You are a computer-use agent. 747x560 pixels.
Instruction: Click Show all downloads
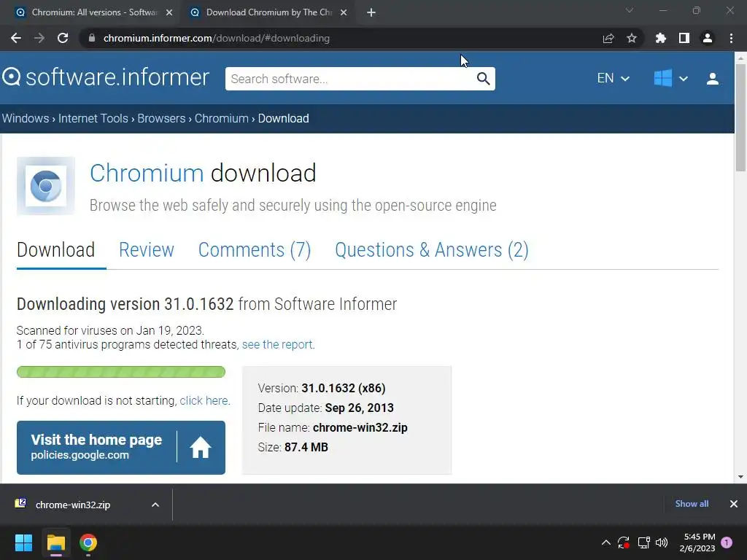692,504
